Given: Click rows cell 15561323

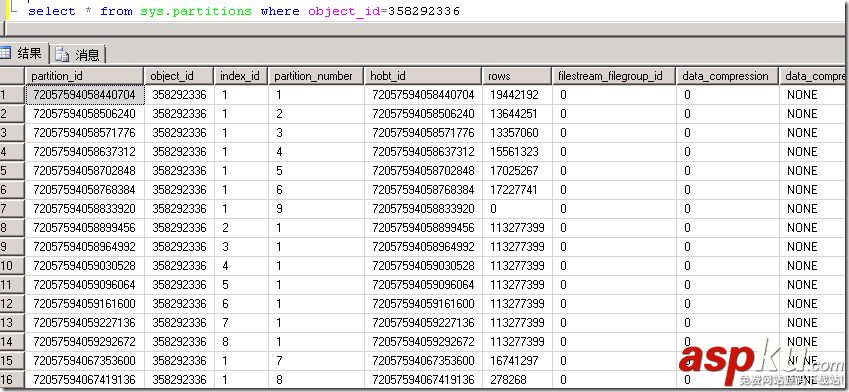Looking at the screenshot, I should [x=517, y=152].
